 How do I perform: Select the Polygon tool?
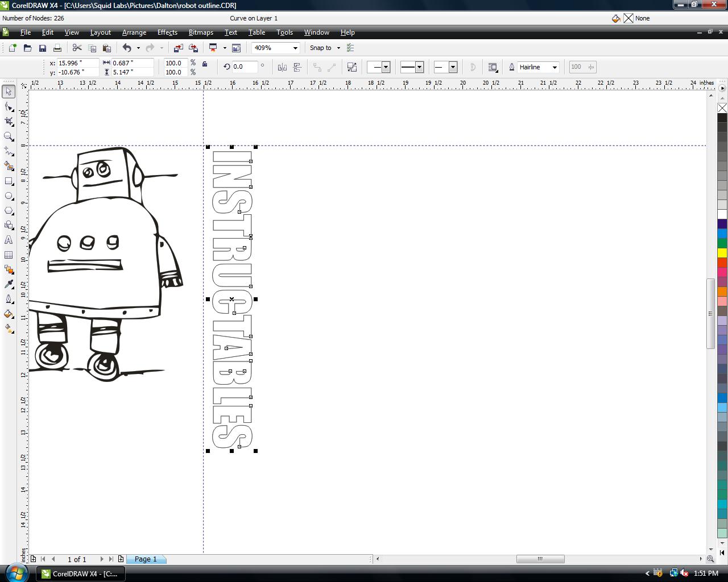point(9,210)
